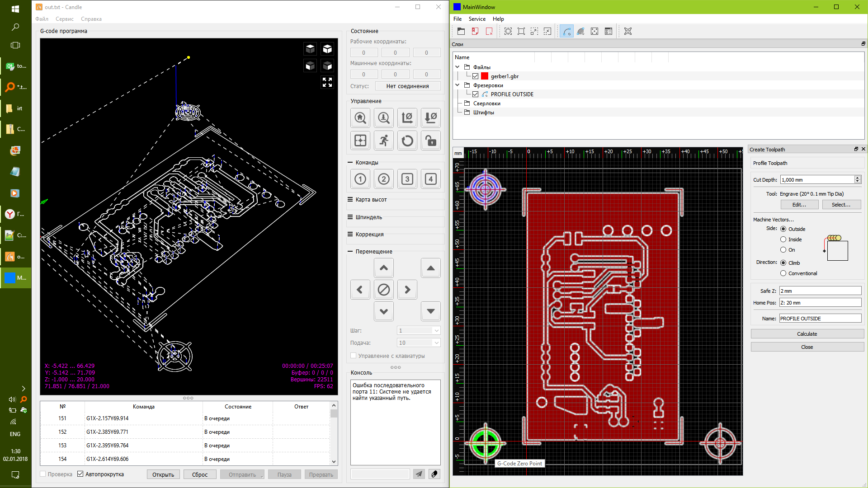Click the unlock padlock control icon

point(431,141)
